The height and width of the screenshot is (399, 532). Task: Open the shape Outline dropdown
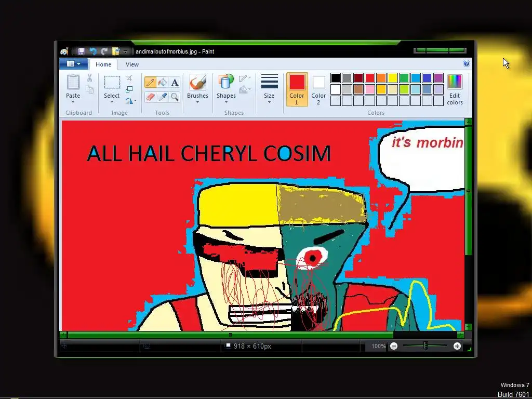[245, 78]
